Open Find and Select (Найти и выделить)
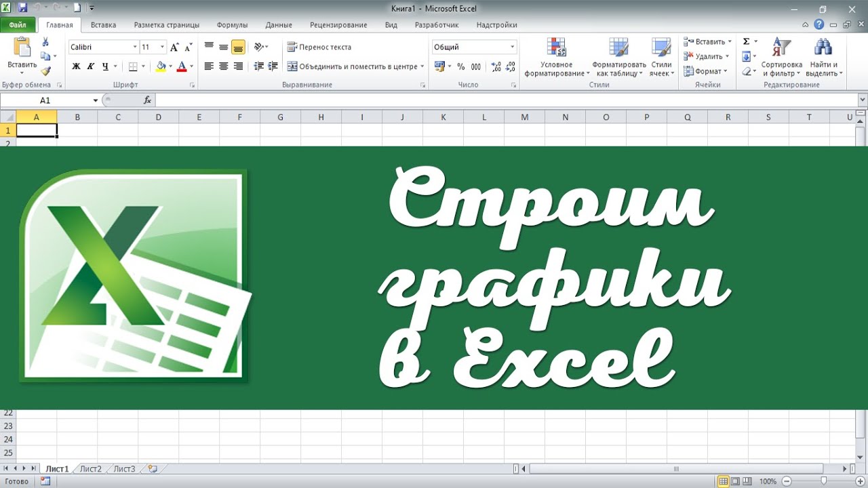This screenshot has height=488, width=868. (823, 58)
